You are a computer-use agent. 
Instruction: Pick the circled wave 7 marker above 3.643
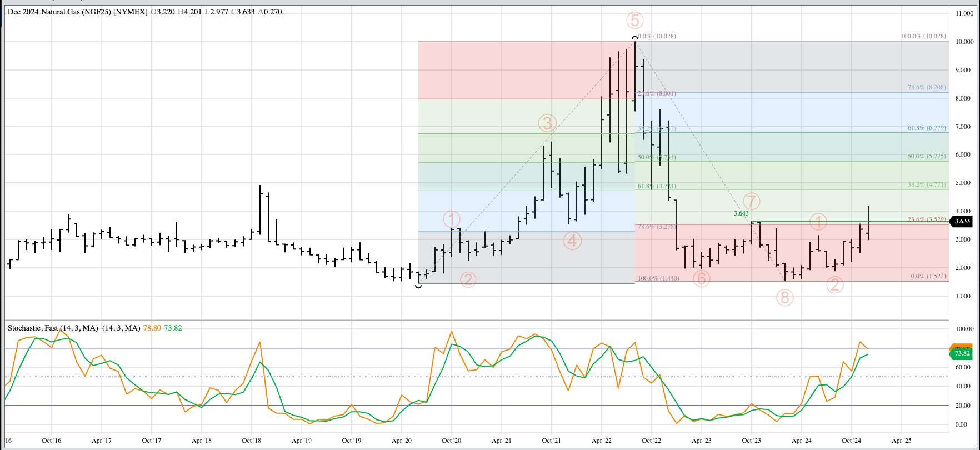pos(751,201)
